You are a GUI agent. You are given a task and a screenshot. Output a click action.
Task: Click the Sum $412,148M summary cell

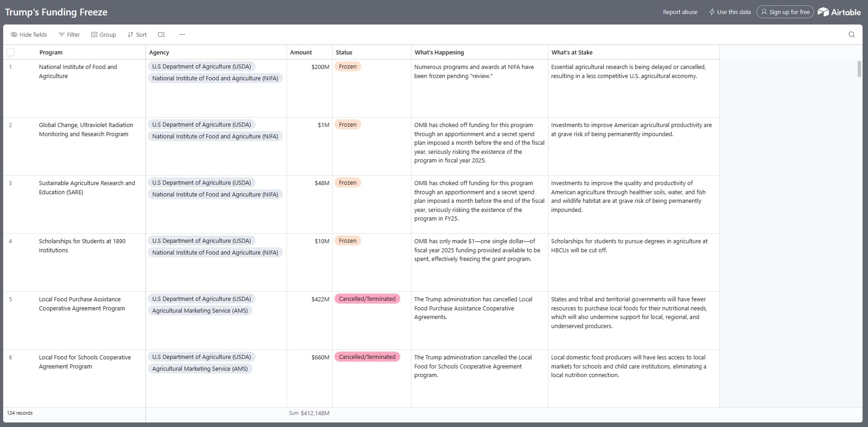(309, 413)
